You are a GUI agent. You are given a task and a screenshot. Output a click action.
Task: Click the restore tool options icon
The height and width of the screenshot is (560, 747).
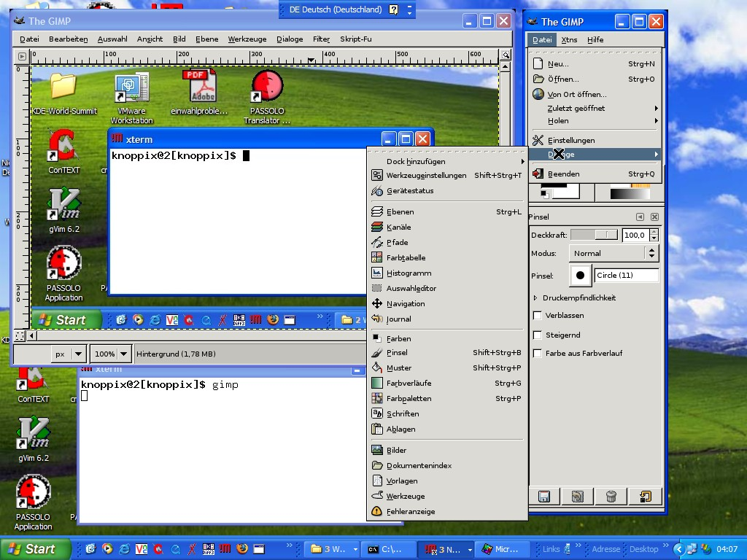click(578, 497)
